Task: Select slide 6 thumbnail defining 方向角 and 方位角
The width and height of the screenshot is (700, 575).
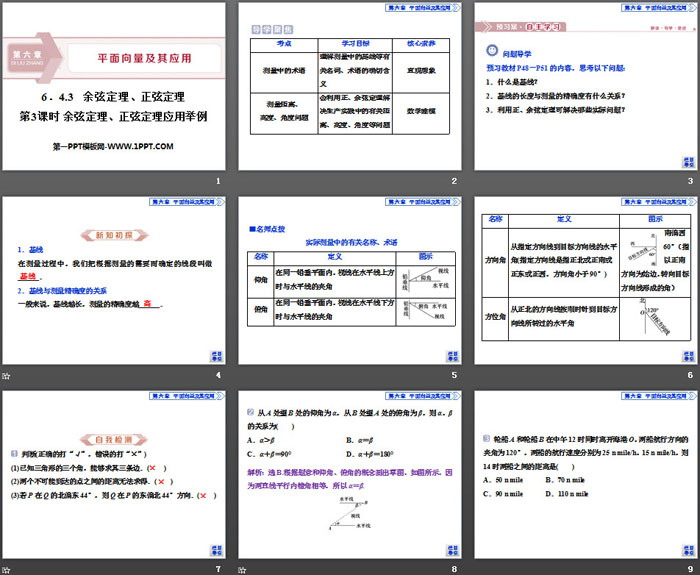Action: 586,280
